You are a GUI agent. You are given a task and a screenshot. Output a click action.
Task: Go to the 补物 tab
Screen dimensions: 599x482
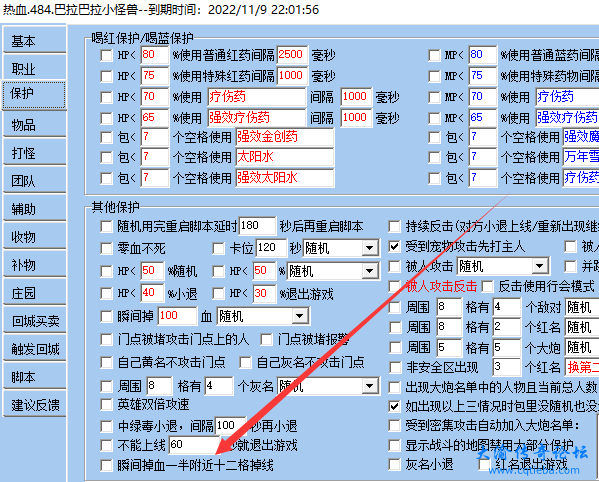34,264
